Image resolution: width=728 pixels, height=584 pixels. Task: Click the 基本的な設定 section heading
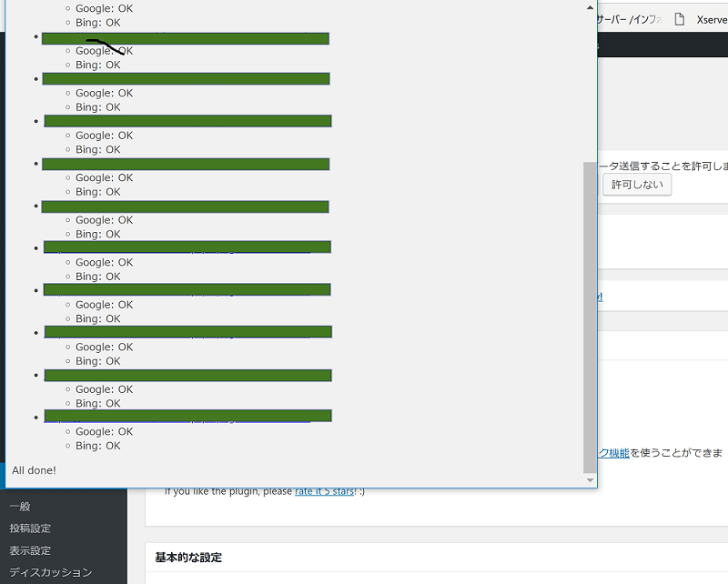[x=188, y=558]
